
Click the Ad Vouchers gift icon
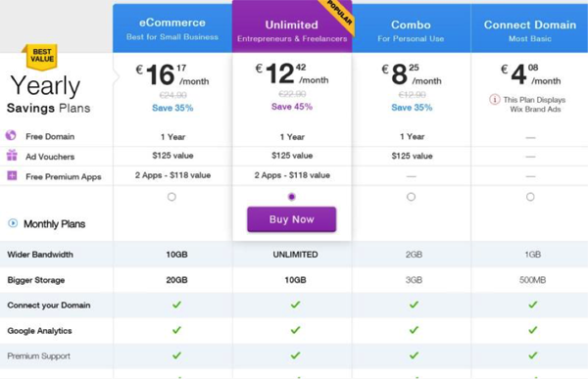click(12, 155)
